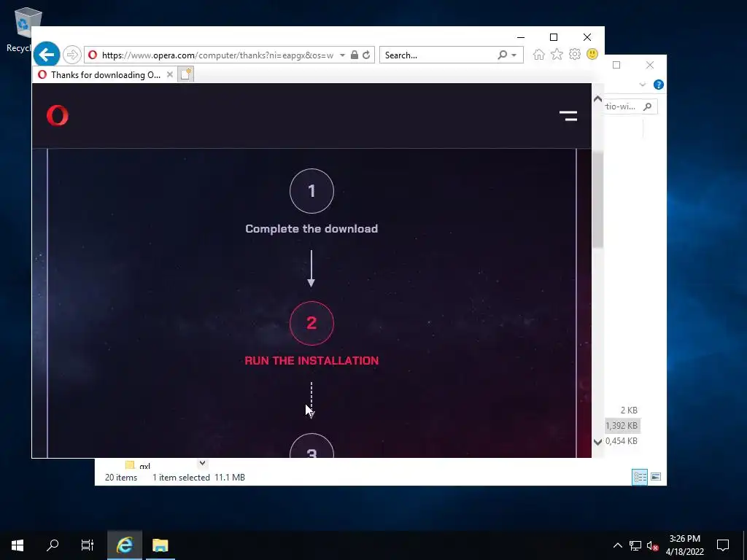Open the Action Center notifications icon
This screenshot has width=747, height=560.
(723, 545)
